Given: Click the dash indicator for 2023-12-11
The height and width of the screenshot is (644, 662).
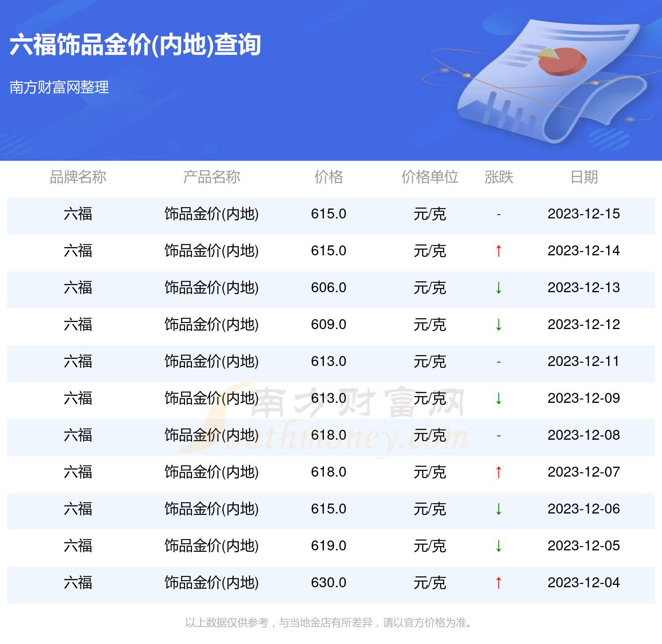Looking at the screenshot, I should (x=499, y=362).
